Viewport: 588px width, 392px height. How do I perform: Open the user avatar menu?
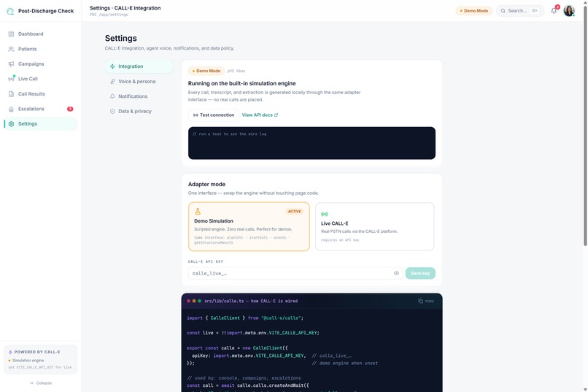[x=569, y=10]
